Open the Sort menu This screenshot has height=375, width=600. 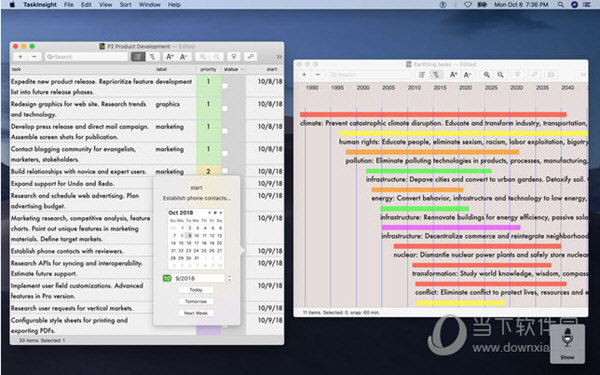[126, 5]
